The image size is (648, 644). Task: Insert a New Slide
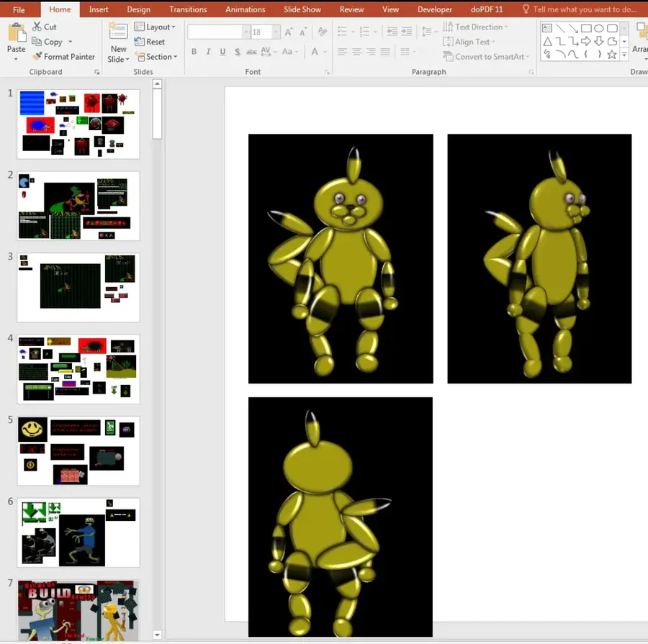tap(118, 43)
